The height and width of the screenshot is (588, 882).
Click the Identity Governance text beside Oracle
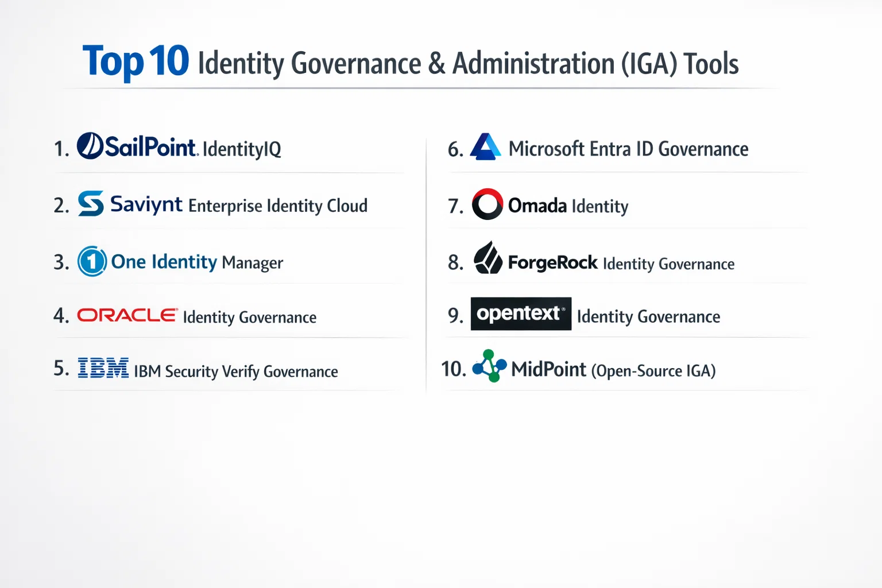[x=250, y=317]
